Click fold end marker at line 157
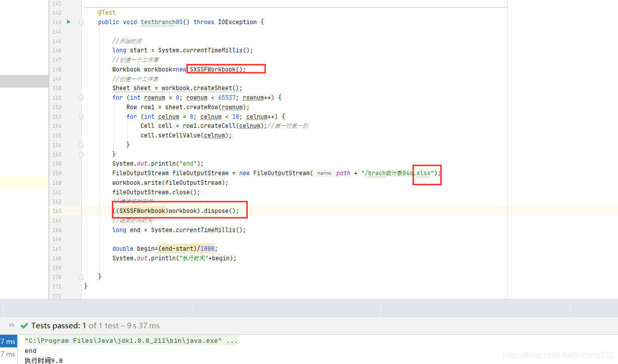The image size is (618, 364). point(81,155)
